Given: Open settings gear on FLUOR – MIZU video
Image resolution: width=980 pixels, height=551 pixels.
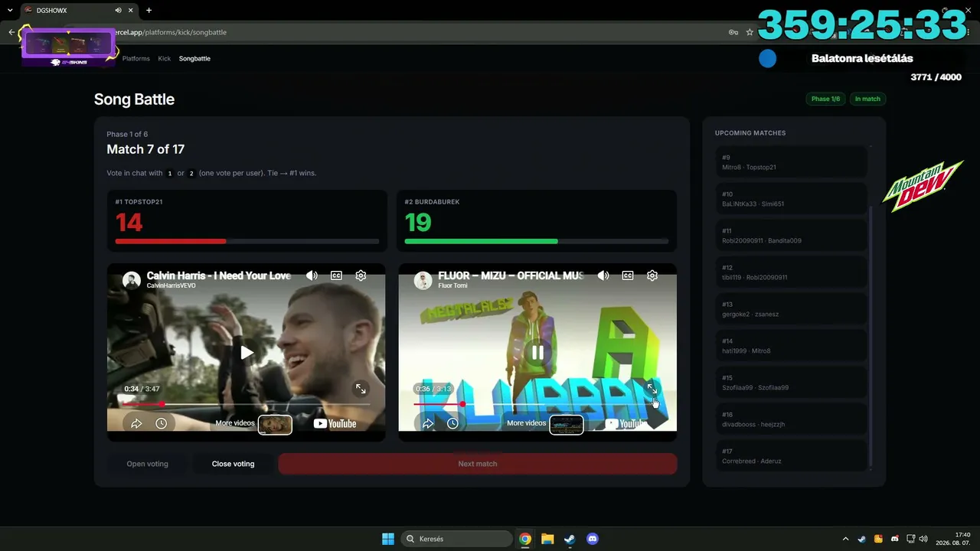Looking at the screenshot, I should 652,275.
